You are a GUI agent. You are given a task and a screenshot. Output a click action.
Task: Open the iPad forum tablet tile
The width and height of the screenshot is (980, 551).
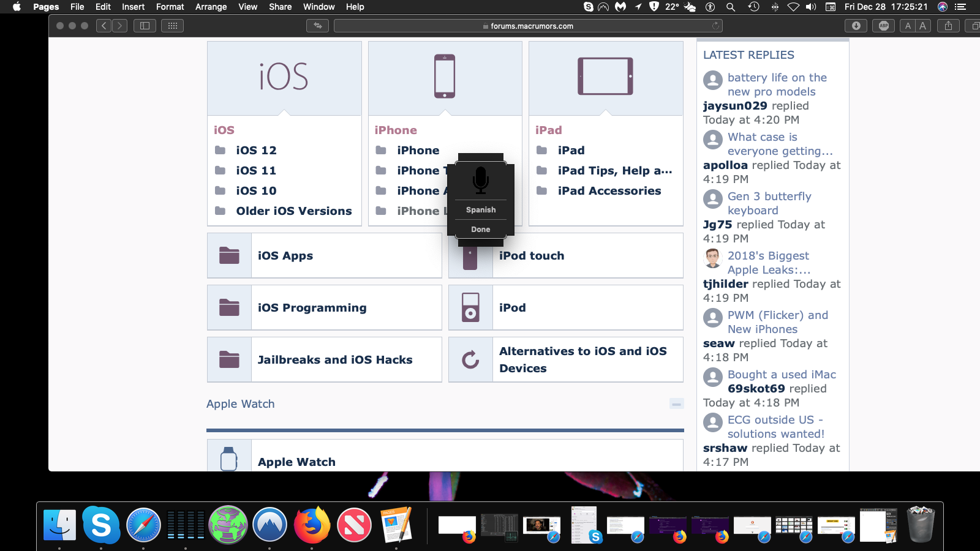tap(606, 78)
